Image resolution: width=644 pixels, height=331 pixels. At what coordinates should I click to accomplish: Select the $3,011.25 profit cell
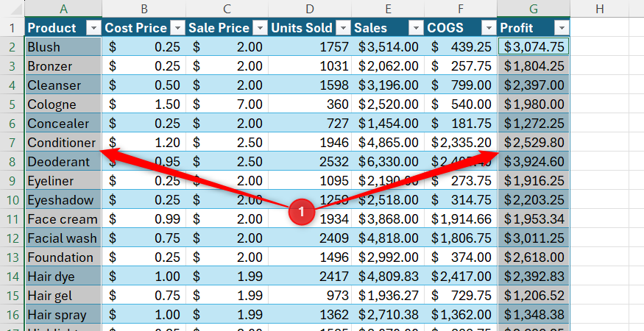coord(534,238)
